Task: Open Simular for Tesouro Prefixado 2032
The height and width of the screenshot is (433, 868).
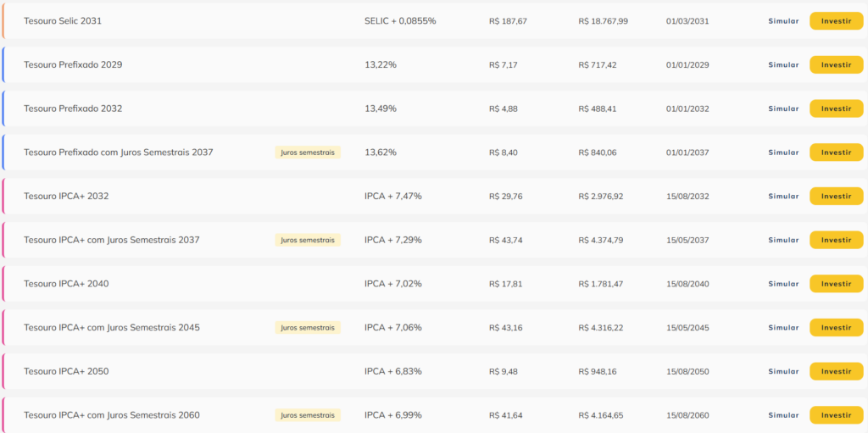Action: click(x=783, y=108)
